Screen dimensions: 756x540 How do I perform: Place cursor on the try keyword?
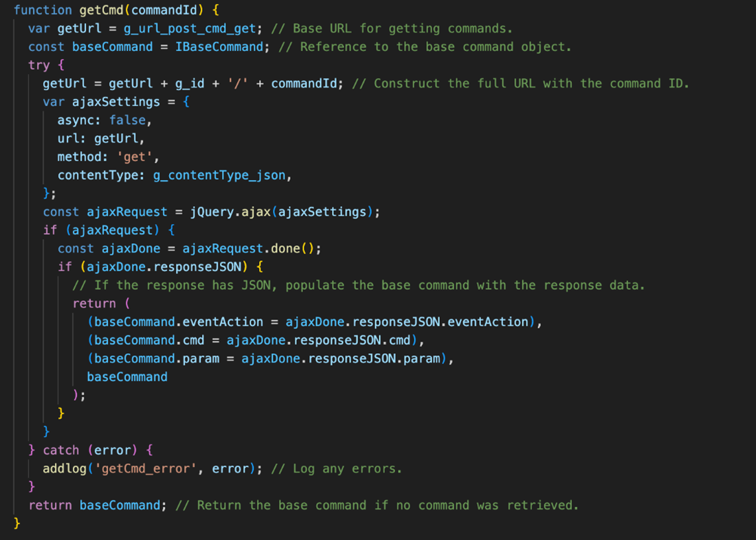click(x=39, y=65)
